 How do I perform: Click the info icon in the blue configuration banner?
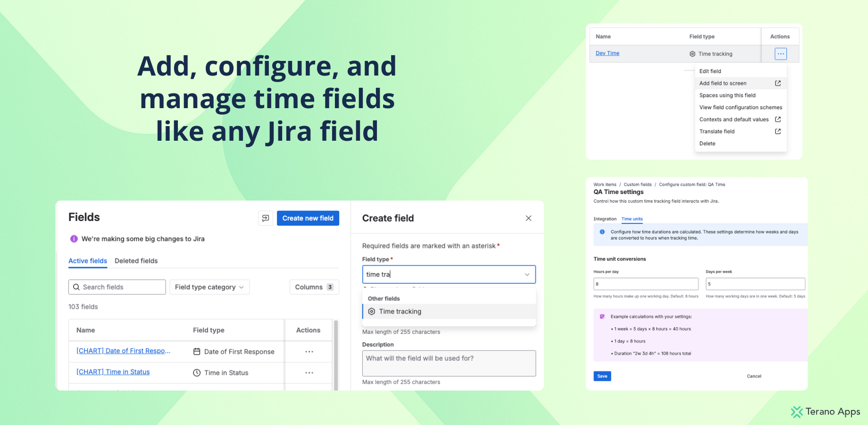[x=602, y=231]
